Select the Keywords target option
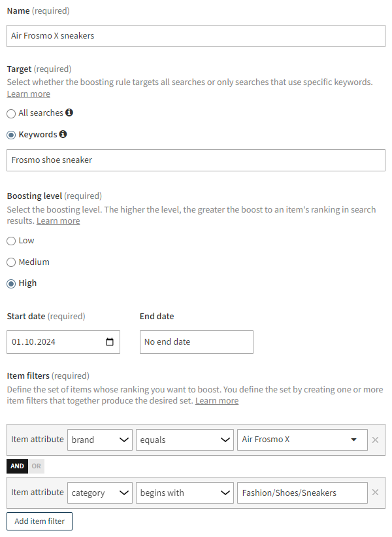This screenshot has width=392, height=537. (x=11, y=135)
